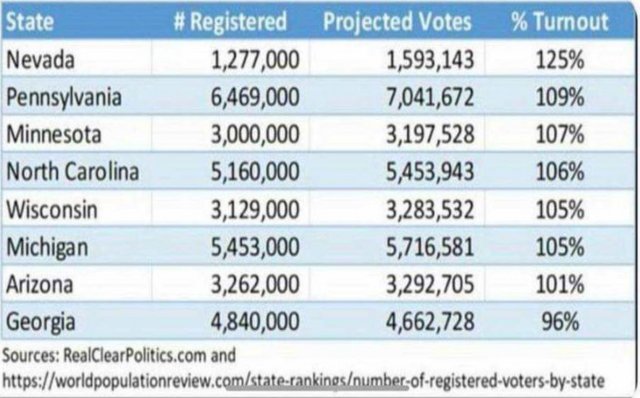Select Arizona's 101% turnout cell

click(x=560, y=285)
